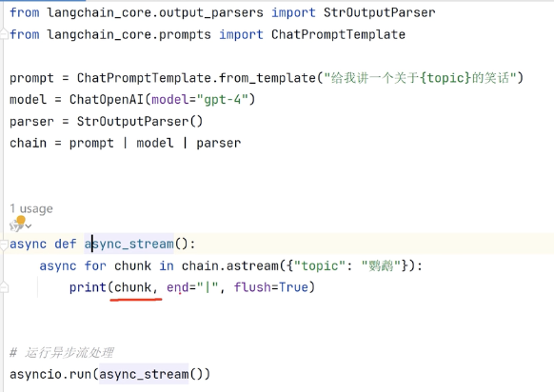The width and height of the screenshot is (554, 392).
Task: Open the author inlay hint dropdown chevron
Action: pyautogui.click(x=29, y=226)
